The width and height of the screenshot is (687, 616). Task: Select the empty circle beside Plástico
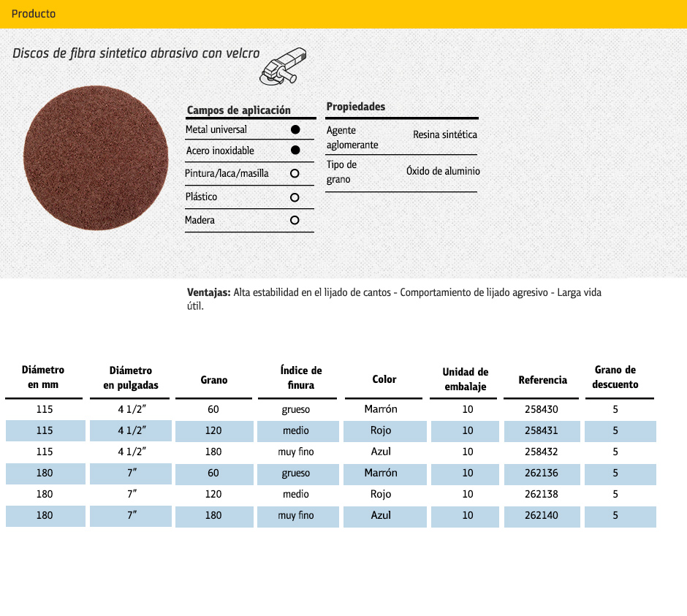click(295, 197)
